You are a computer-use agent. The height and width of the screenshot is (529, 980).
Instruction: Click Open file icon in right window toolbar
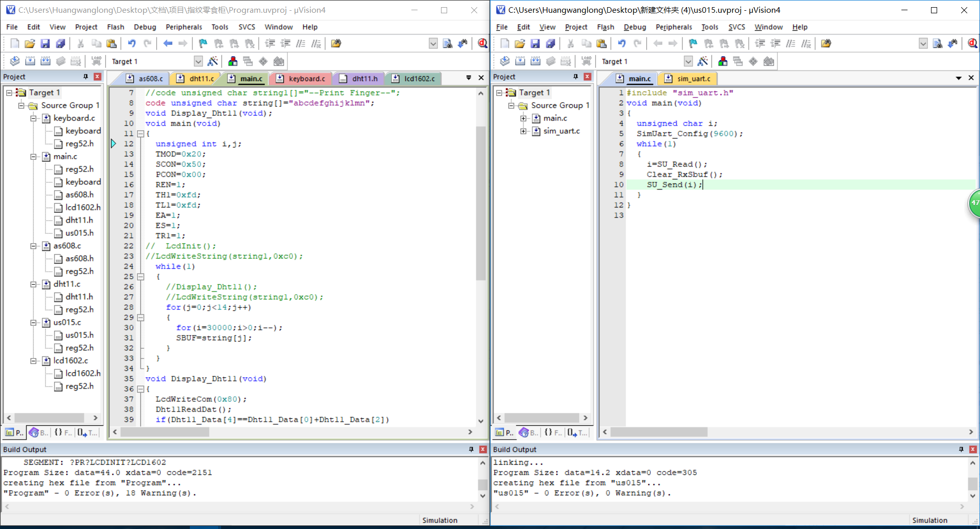pyautogui.click(x=520, y=43)
